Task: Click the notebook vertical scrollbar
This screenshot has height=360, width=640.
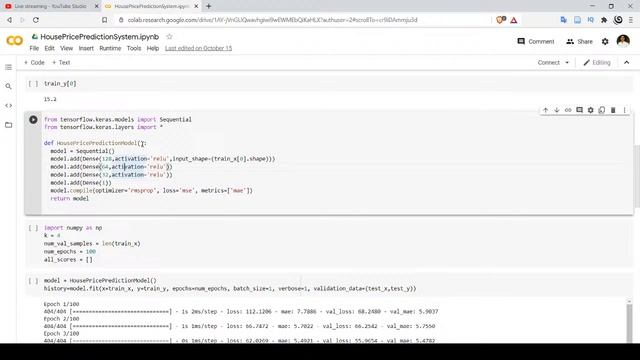Action: pyautogui.click(x=637, y=176)
